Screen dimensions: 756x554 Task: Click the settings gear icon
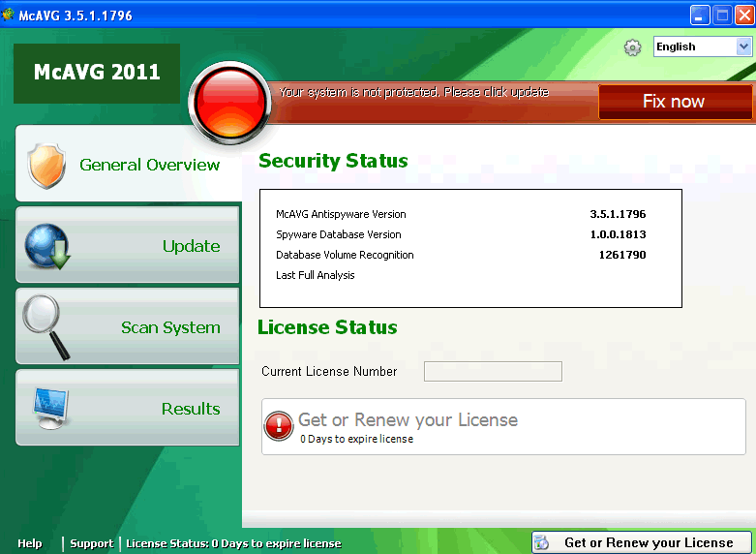(632, 47)
